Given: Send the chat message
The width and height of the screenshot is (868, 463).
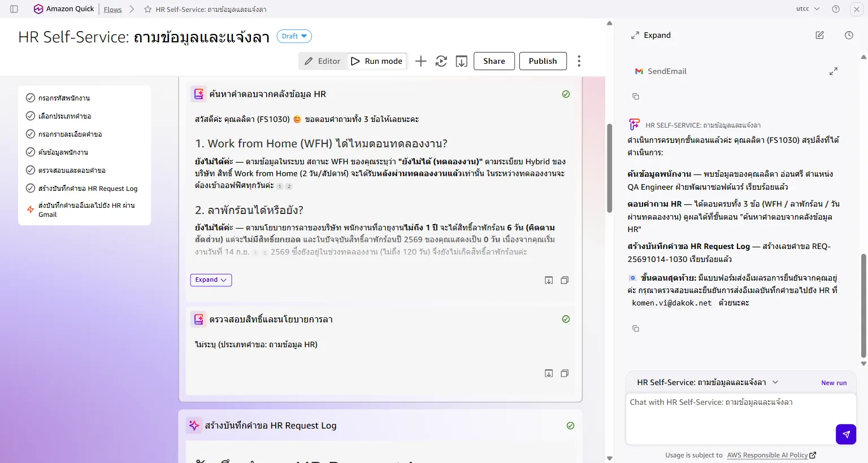Looking at the screenshot, I should (x=846, y=434).
